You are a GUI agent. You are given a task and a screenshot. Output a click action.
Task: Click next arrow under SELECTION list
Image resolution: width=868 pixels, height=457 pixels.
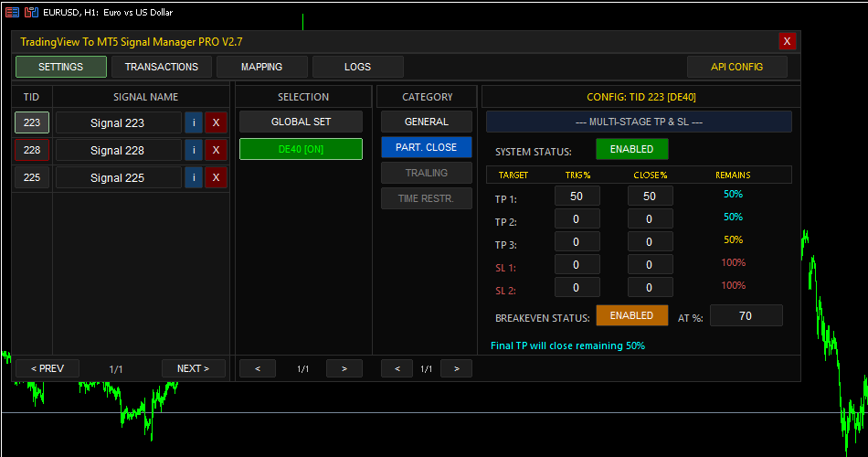point(344,368)
